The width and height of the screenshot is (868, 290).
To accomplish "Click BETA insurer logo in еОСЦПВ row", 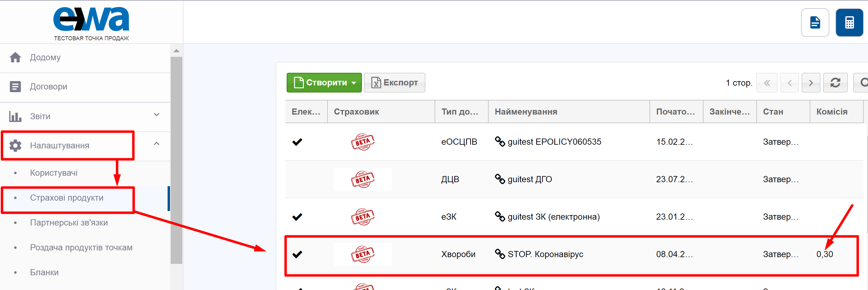I will [x=362, y=142].
